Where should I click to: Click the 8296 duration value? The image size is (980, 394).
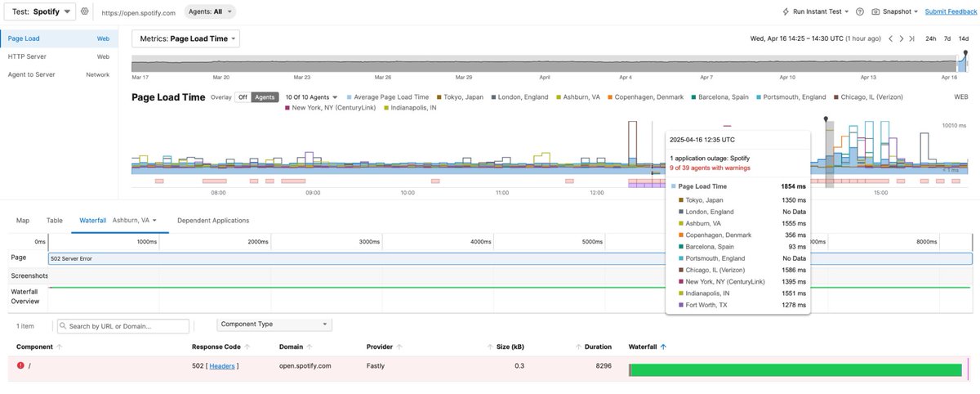(x=603, y=365)
